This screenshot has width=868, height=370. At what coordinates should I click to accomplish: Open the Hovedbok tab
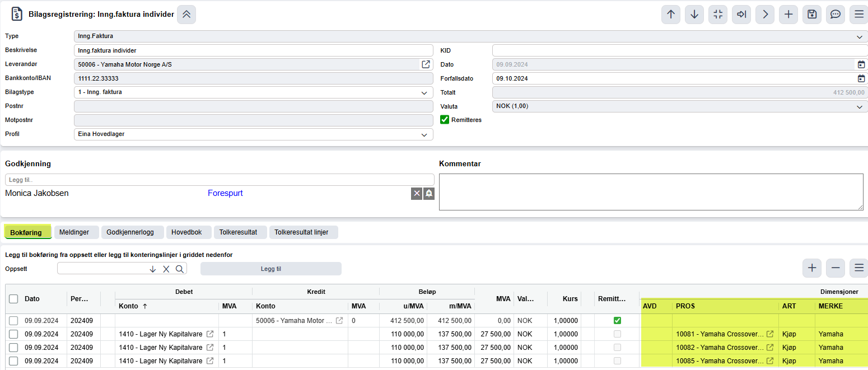(x=189, y=232)
